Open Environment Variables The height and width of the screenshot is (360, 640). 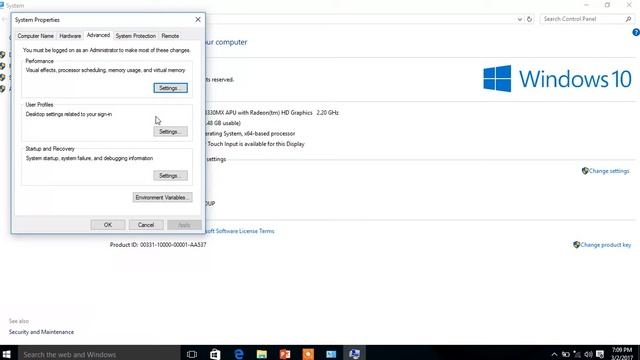(162, 198)
